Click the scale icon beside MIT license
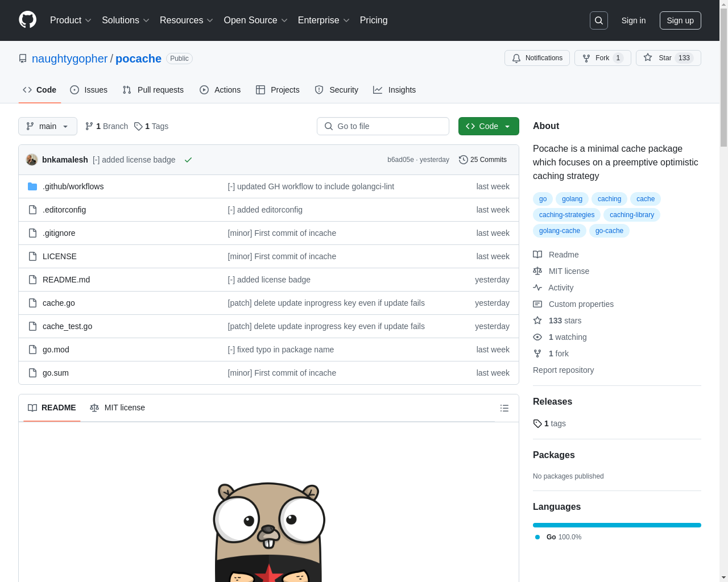The image size is (728, 582). click(537, 271)
